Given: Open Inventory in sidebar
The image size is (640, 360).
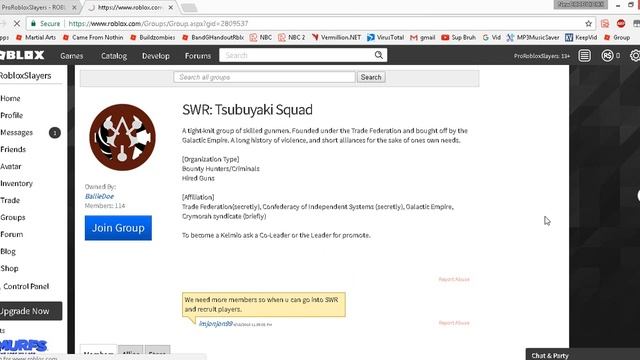Looking at the screenshot, I should pyautogui.click(x=16, y=184).
